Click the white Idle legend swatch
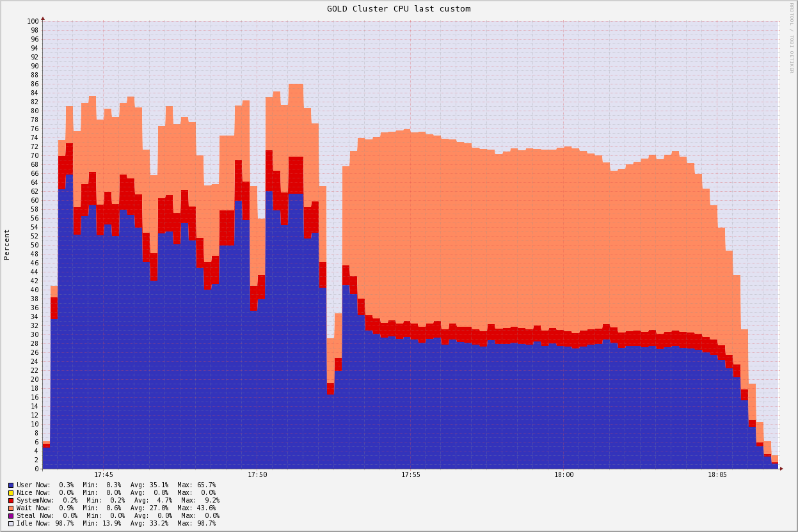The width and height of the screenshot is (798, 532). 11,524
